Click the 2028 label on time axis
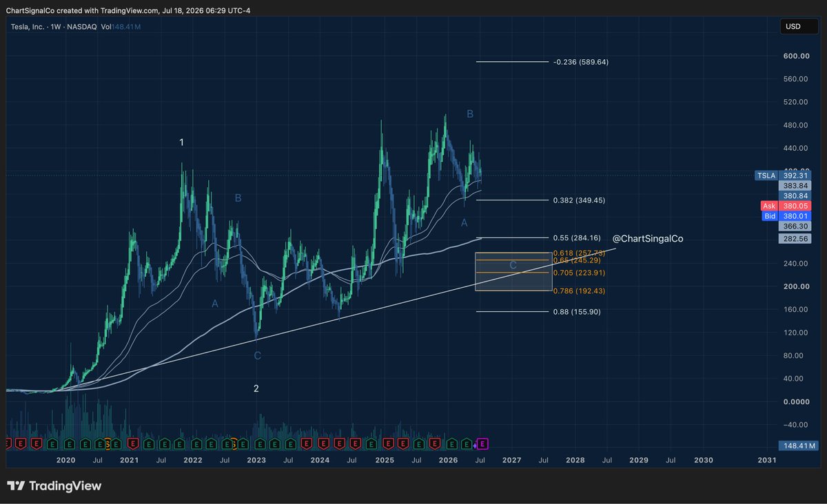 click(575, 460)
